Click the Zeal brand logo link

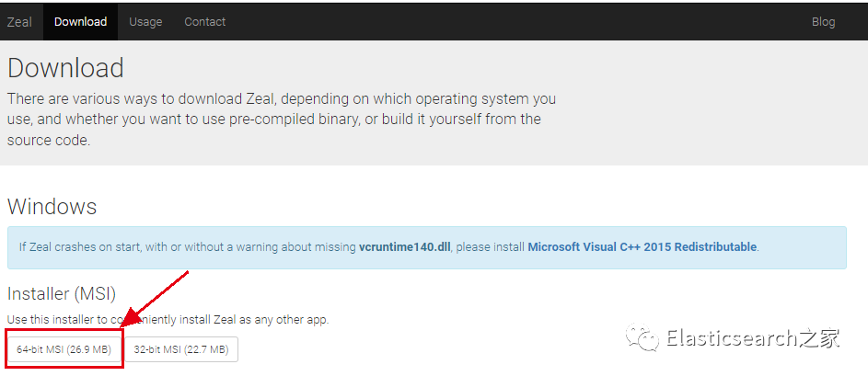point(19,22)
